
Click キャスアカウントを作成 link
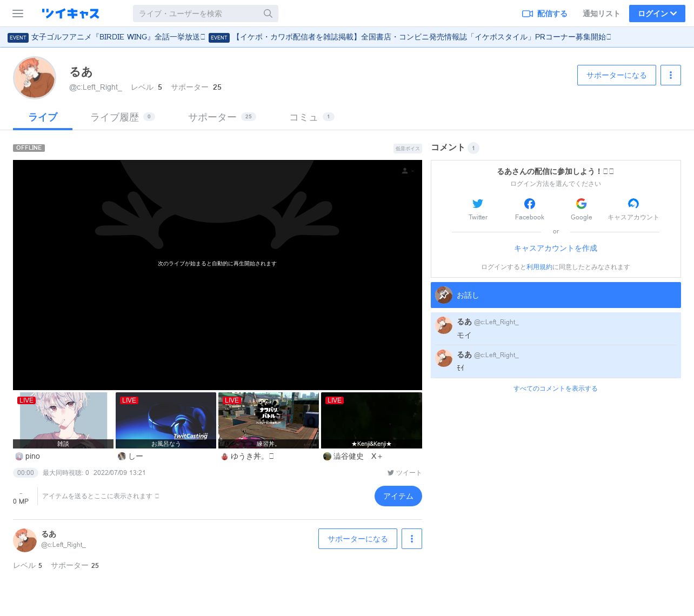click(556, 248)
